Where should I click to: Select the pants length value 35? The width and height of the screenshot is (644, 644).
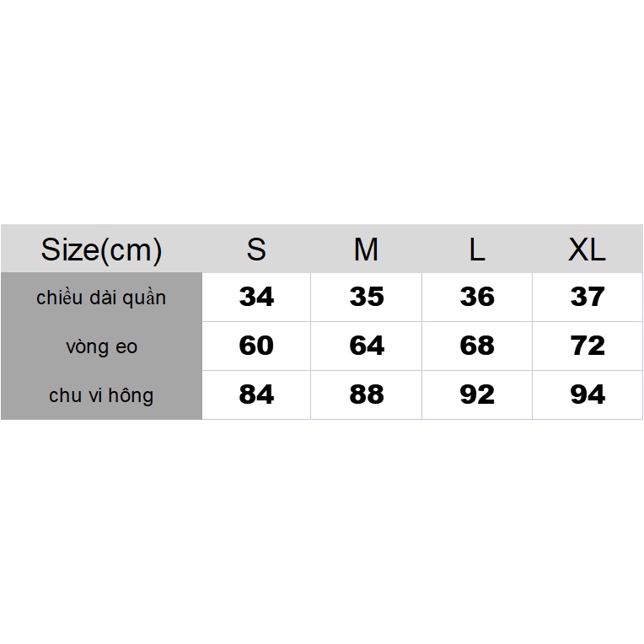click(x=367, y=297)
